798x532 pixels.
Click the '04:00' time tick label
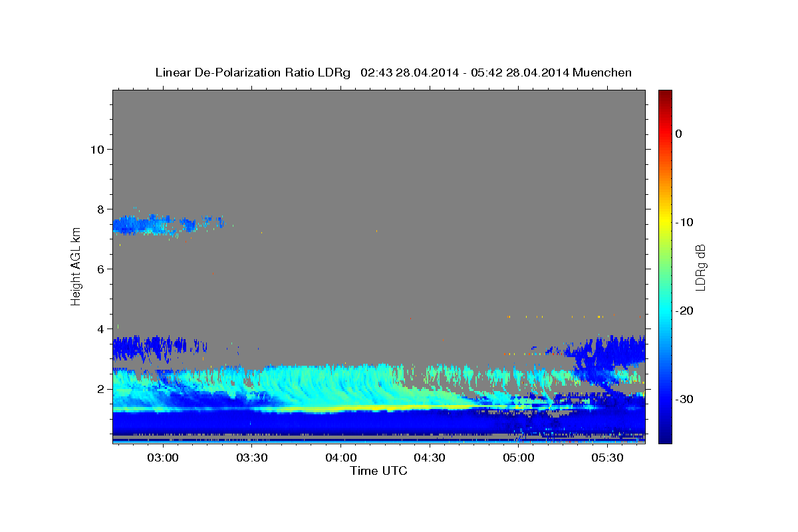(340, 458)
